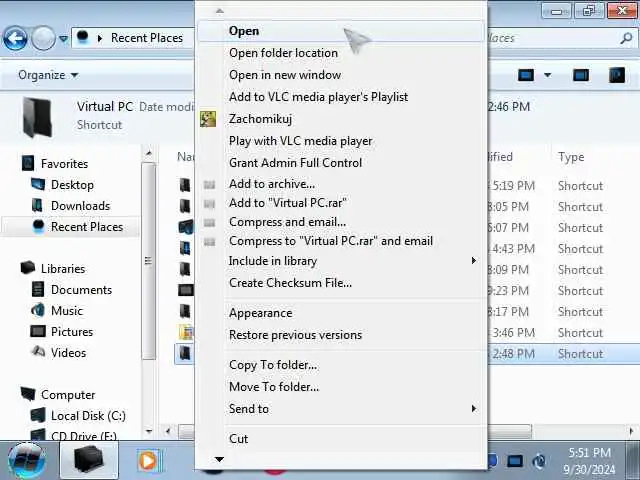Open the recent pages dropdown arrow
This screenshot has width=640, height=480.
(63, 39)
